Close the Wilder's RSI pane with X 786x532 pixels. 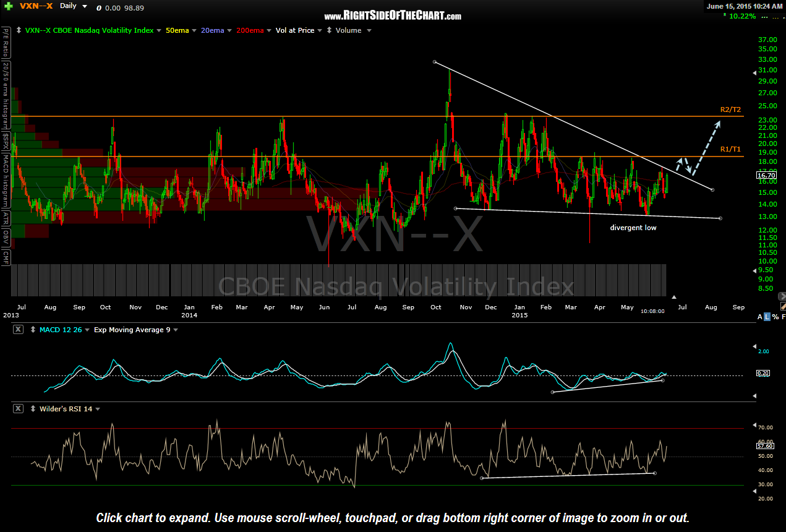point(18,409)
